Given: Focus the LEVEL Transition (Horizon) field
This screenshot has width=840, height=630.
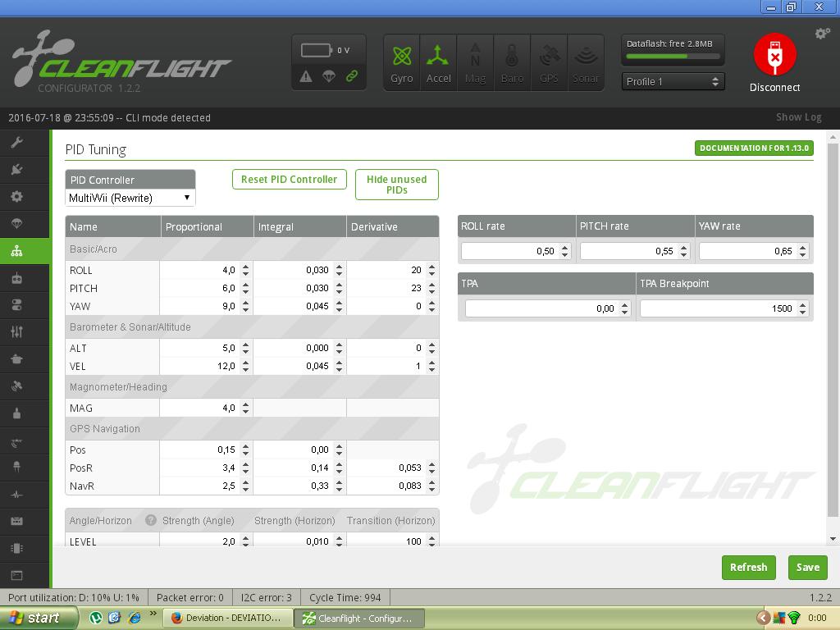Looking at the screenshot, I should click(392, 540).
